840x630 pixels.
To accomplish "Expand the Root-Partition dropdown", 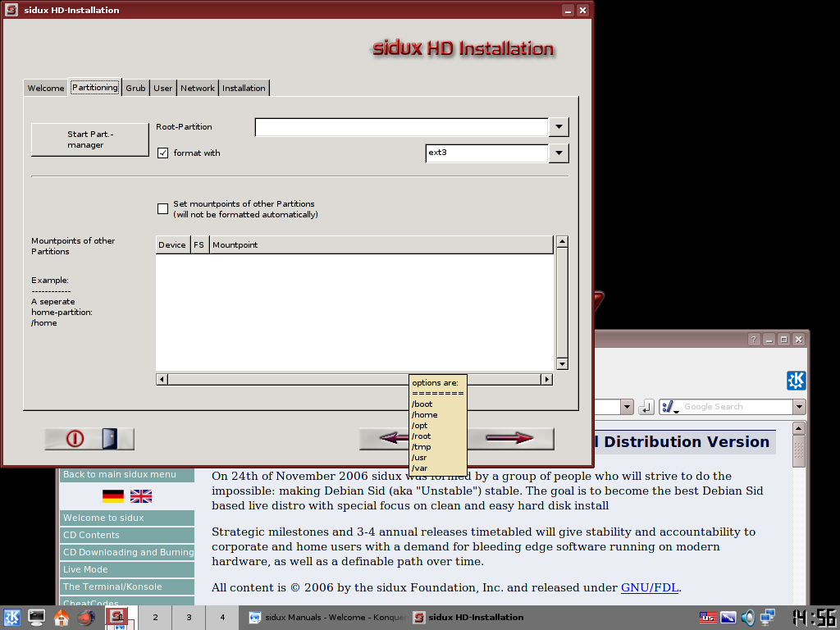I will [559, 127].
